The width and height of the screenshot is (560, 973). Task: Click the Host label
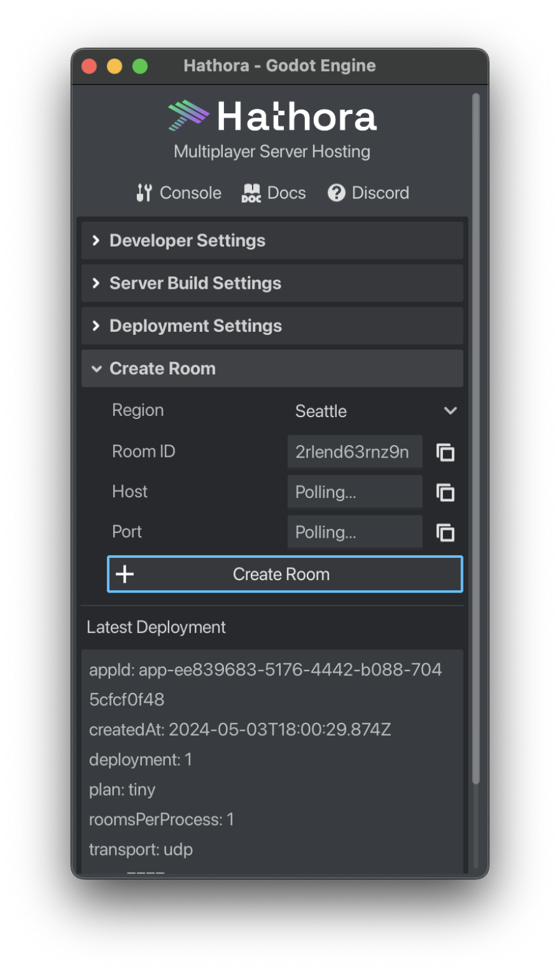(x=130, y=492)
